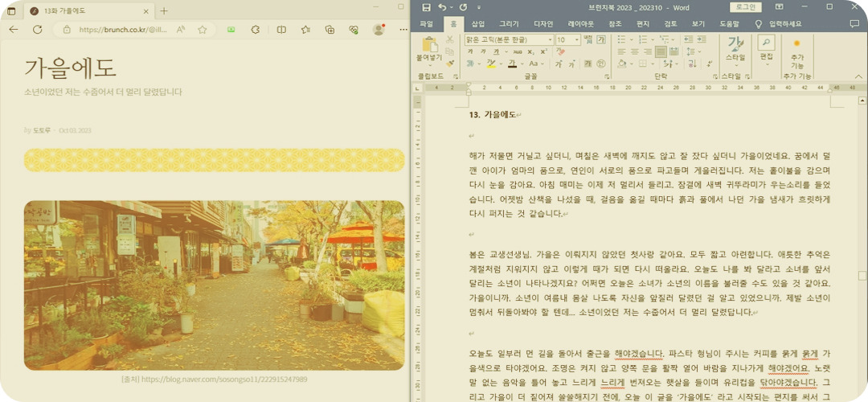The height and width of the screenshot is (402, 868).
Task: Open the Styles (스타일) gallery
Action: [735, 47]
